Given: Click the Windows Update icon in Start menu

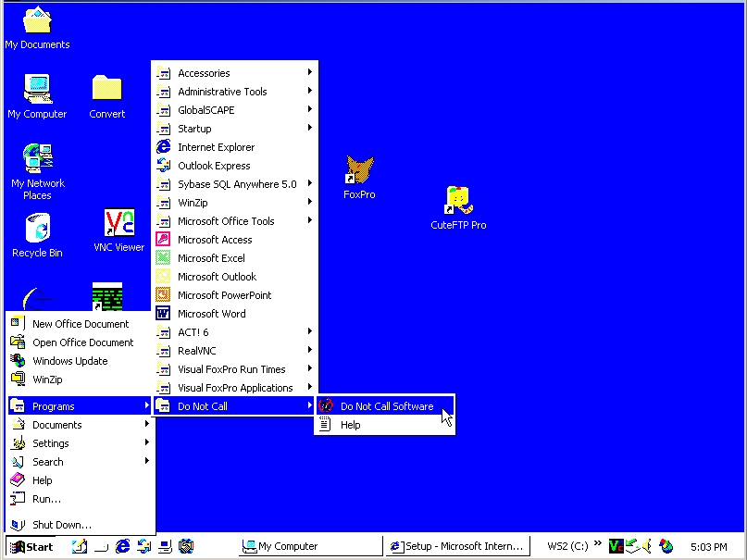Looking at the screenshot, I should point(18,360).
